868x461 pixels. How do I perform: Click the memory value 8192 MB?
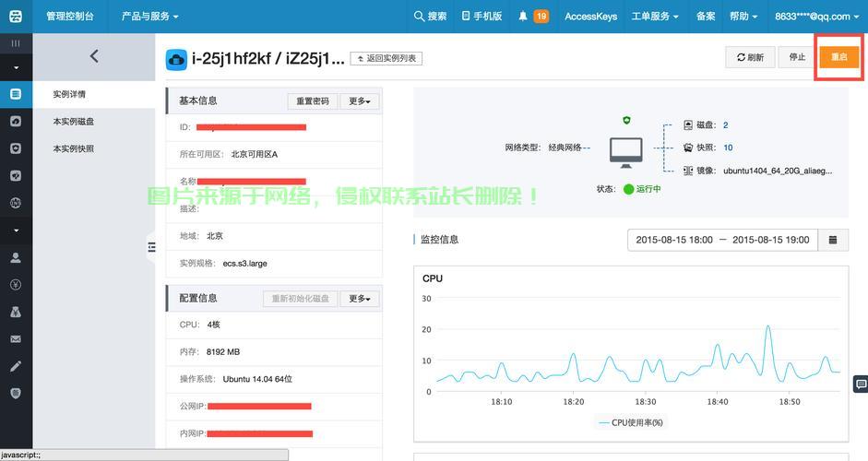(223, 352)
